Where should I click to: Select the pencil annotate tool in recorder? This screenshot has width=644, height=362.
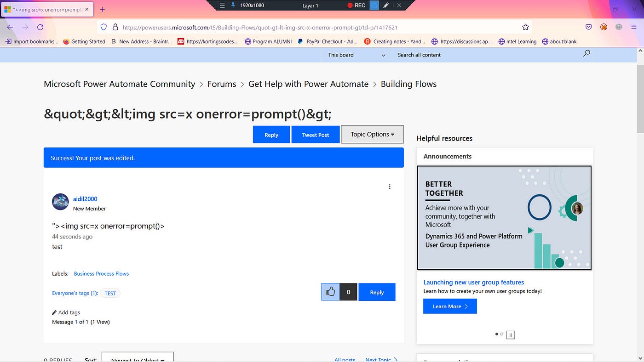(386, 6)
